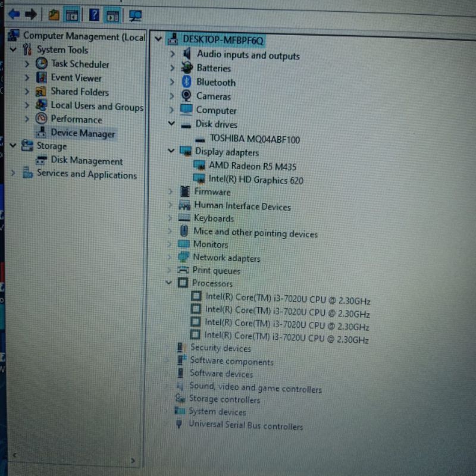Collapse the System Tools node
Viewport: 476px width, 476px height.
tap(13, 49)
